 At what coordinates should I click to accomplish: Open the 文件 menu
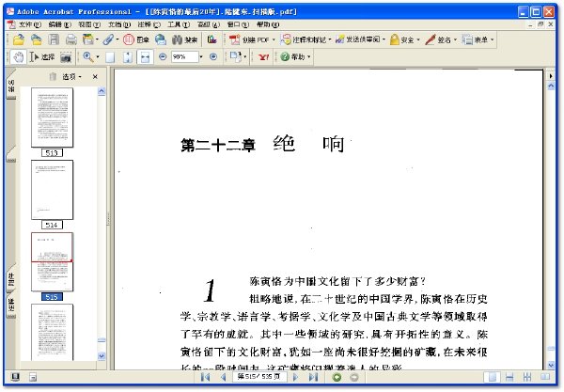coord(29,24)
